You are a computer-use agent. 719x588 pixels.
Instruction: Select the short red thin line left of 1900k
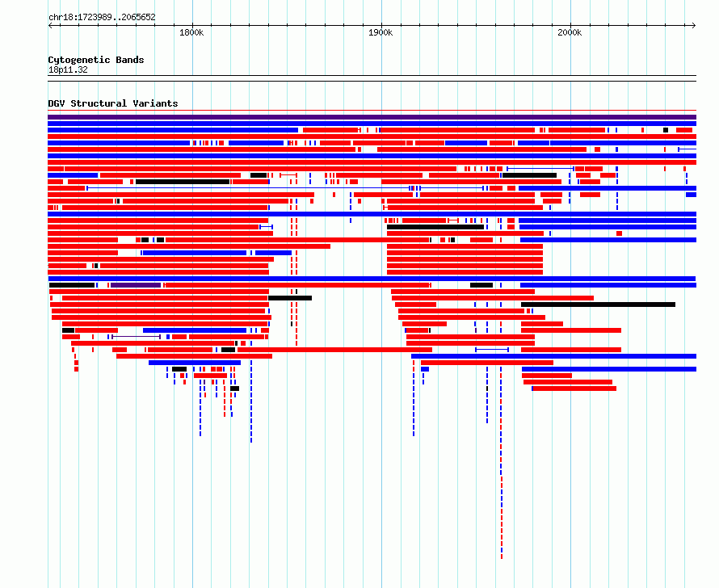[288, 175]
